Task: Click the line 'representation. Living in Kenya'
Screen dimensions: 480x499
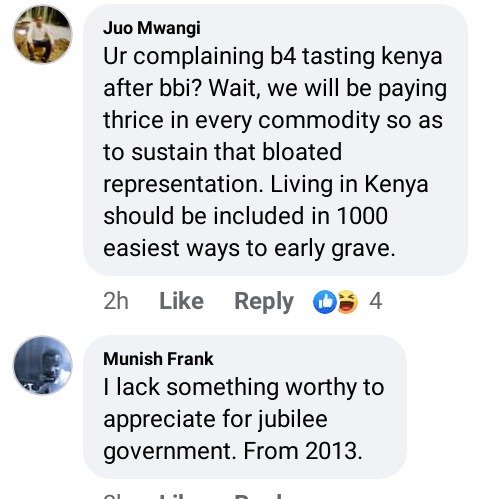Action: pos(265,184)
